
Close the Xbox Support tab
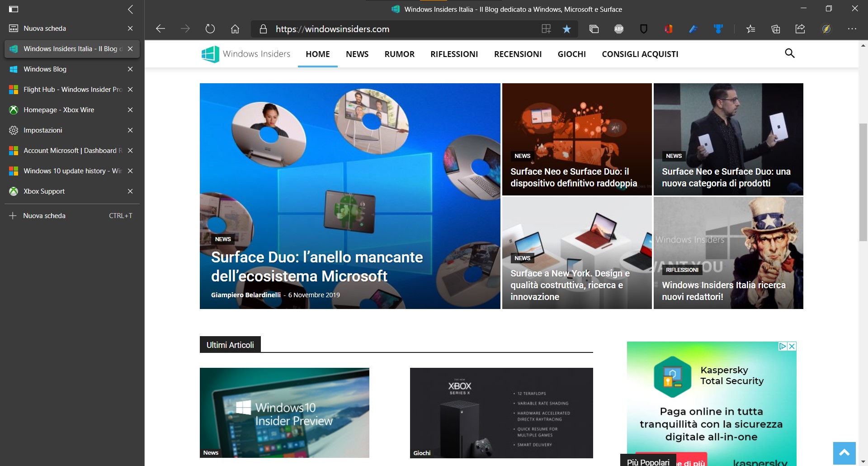(130, 191)
